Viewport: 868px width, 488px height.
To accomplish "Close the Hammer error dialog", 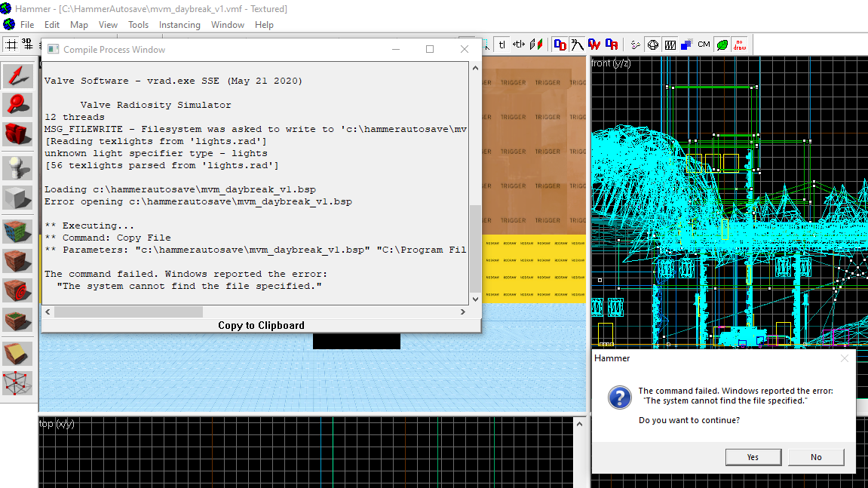I will pos(844,358).
